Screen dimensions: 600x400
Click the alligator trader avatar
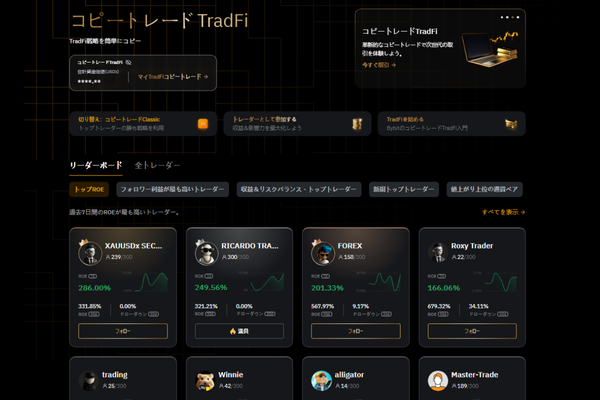[x=321, y=380]
